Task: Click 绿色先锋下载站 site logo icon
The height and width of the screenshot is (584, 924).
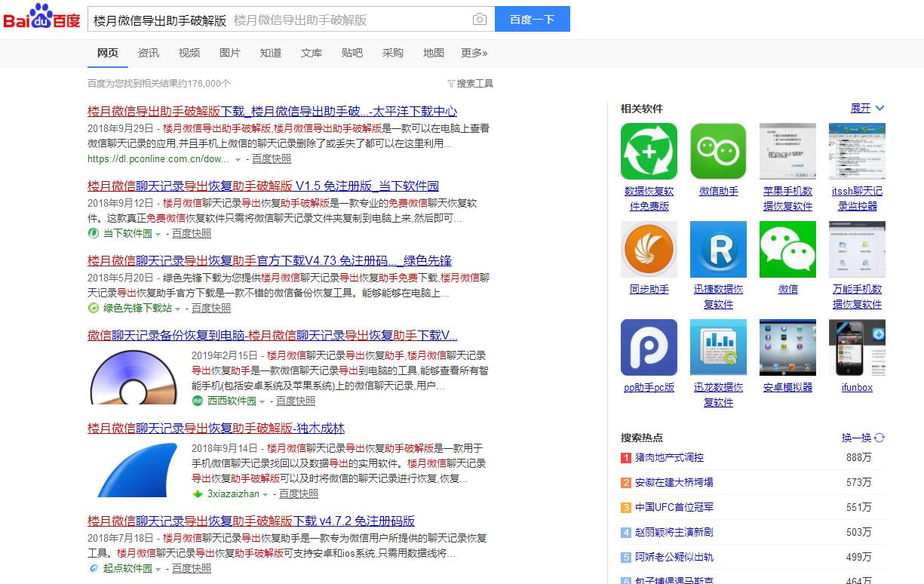Action: point(94,308)
